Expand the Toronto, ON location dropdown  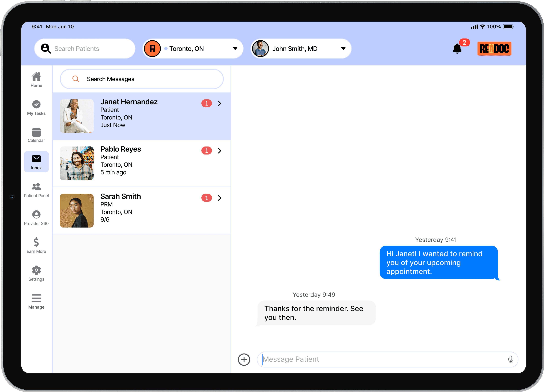pyautogui.click(x=235, y=49)
